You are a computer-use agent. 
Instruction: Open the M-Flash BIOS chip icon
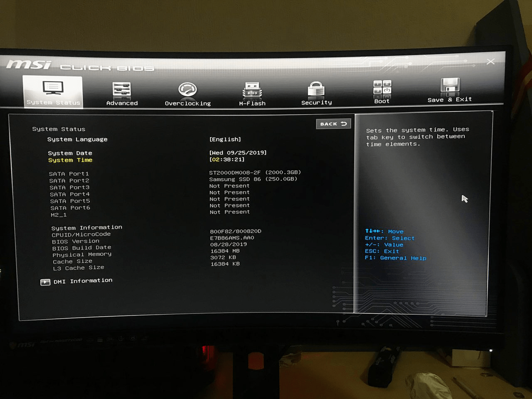[x=252, y=90]
